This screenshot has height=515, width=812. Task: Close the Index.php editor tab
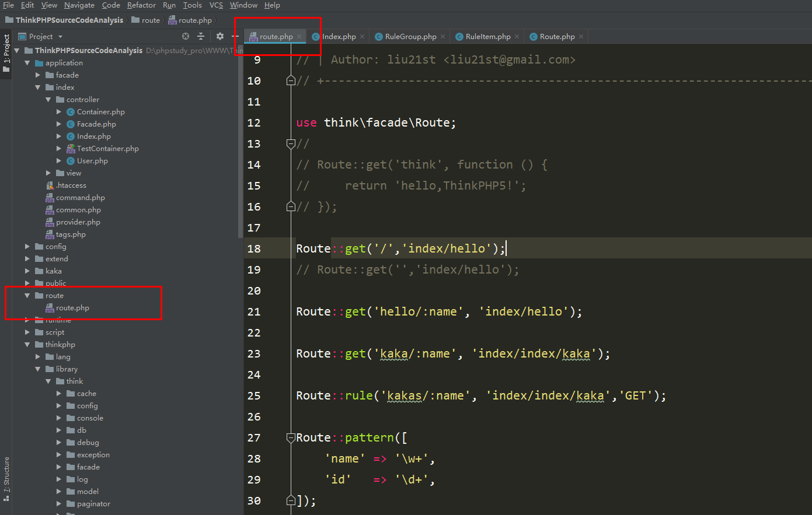pyautogui.click(x=362, y=37)
